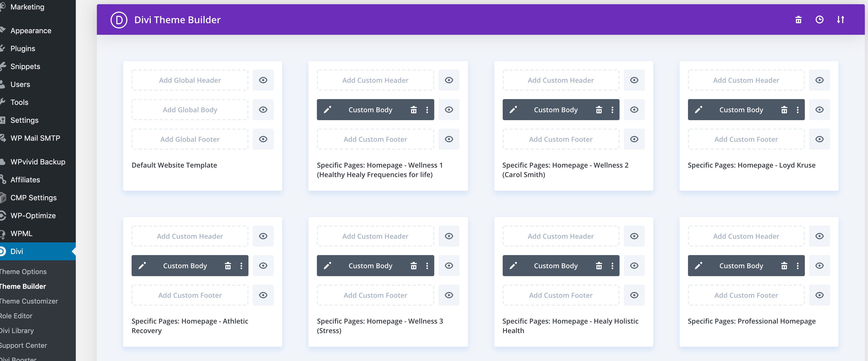Add Custom Footer to Wellness 2 template
The image size is (868, 361).
point(561,139)
